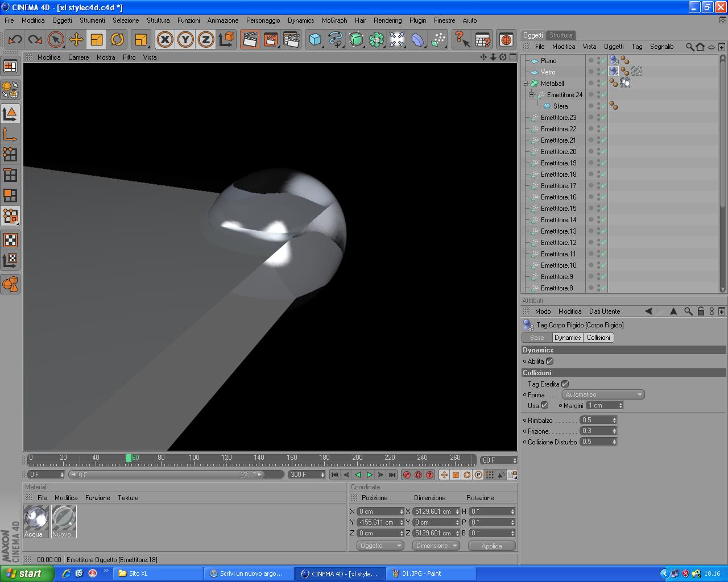The width and height of the screenshot is (728, 582).
Task: Switch to the Collisioni tab
Action: [x=598, y=338]
